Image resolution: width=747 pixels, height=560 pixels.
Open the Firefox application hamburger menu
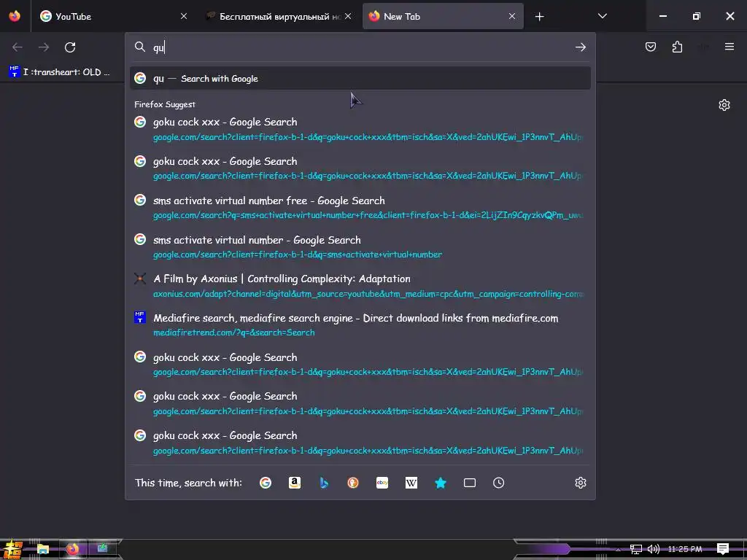[x=729, y=47]
